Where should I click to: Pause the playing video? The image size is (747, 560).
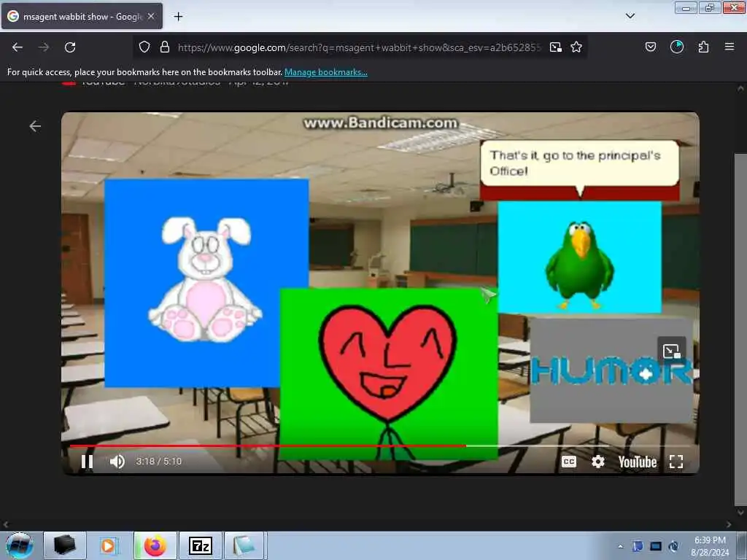[88, 462]
